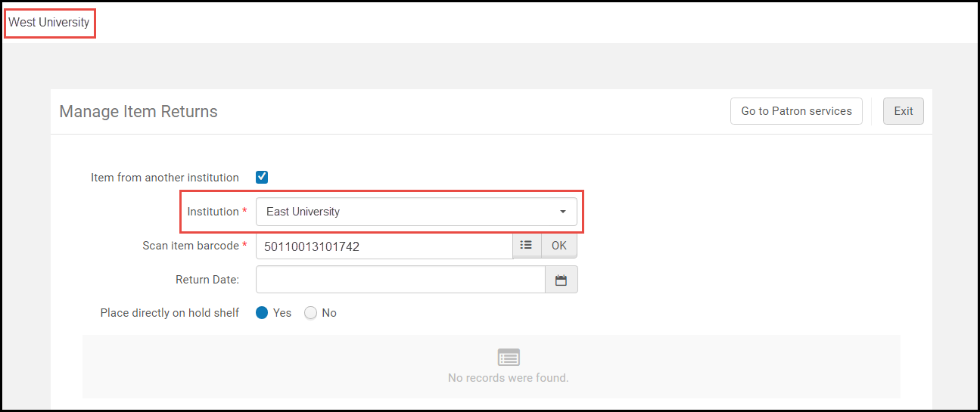Select No for place on hold shelf

310,313
